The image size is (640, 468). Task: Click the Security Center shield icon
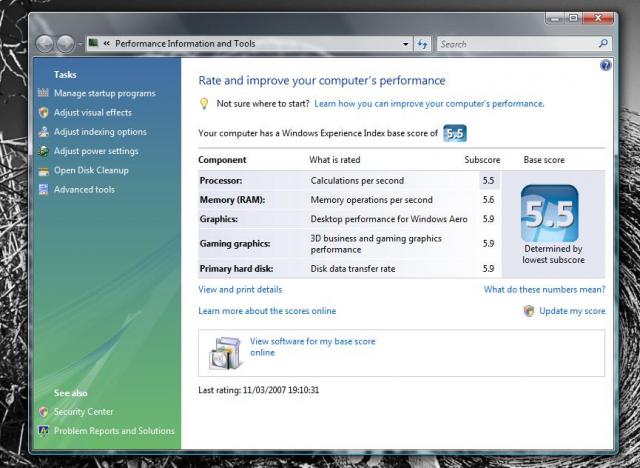(x=43, y=411)
